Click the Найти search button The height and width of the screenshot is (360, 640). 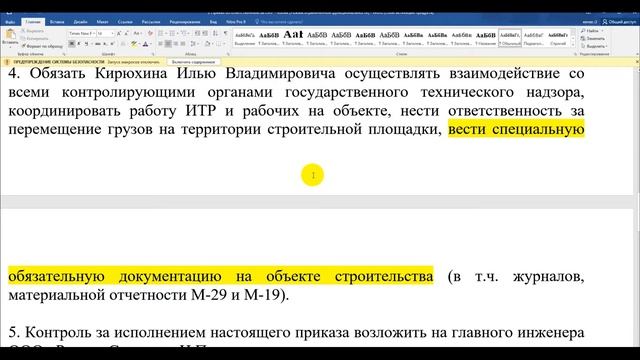pyautogui.click(x=590, y=31)
